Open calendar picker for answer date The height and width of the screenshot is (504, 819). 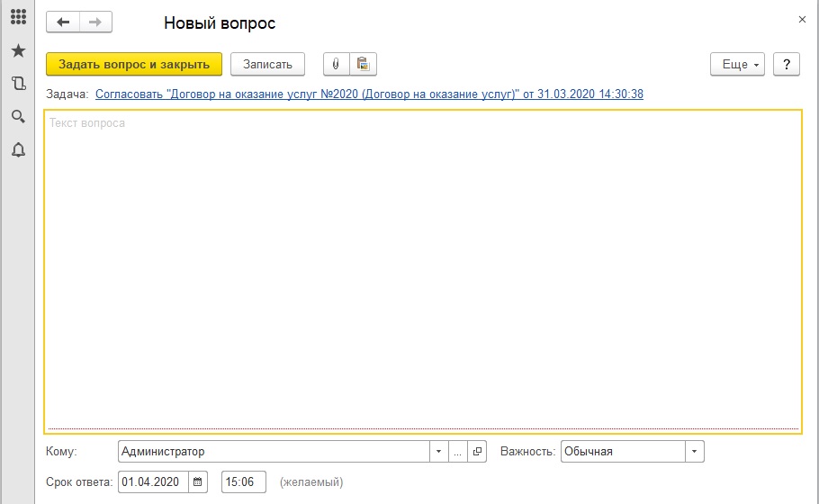tap(197, 481)
